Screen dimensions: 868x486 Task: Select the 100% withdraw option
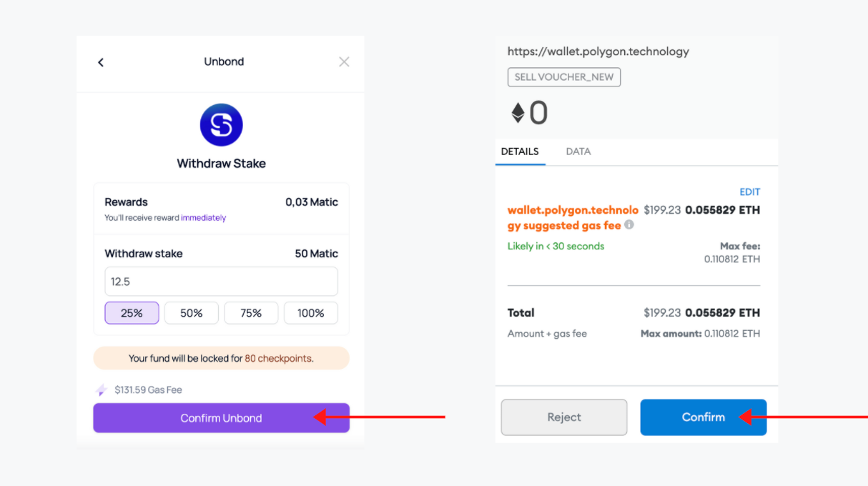tap(310, 312)
